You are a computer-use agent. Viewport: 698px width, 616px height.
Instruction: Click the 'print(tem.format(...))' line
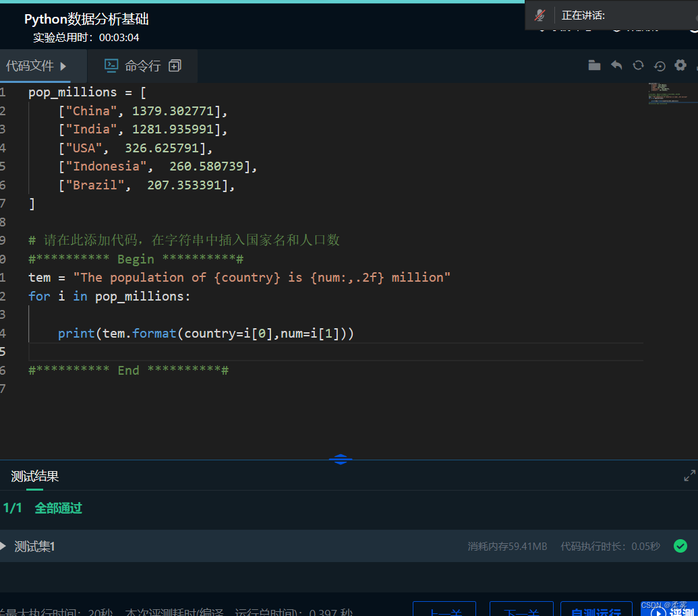pos(206,333)
